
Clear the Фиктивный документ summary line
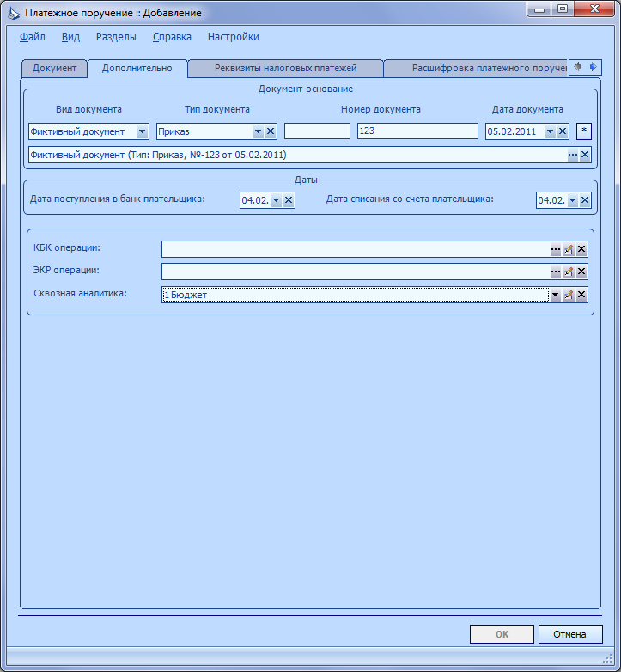pyautogui.click(x=585, y=155)
